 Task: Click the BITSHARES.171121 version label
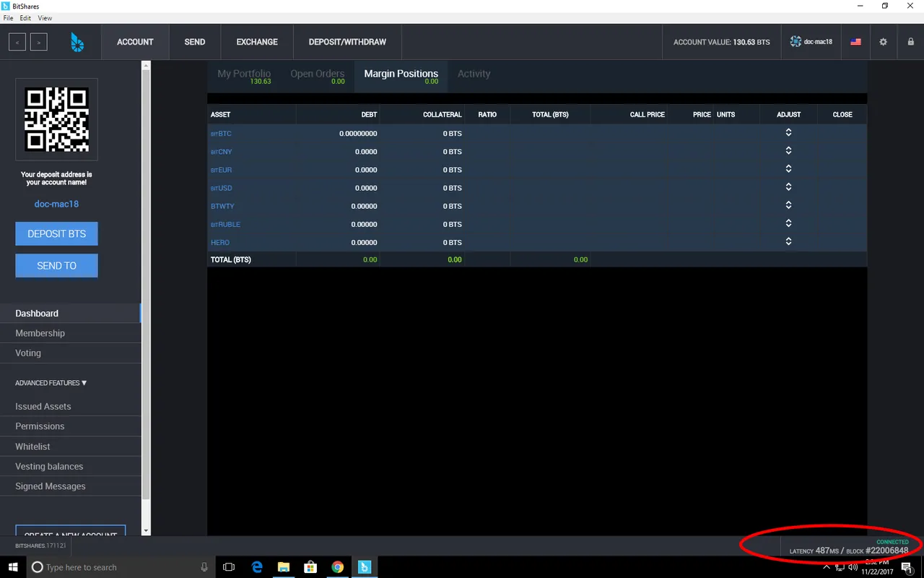pyautogui.click(x=40, y=545)
